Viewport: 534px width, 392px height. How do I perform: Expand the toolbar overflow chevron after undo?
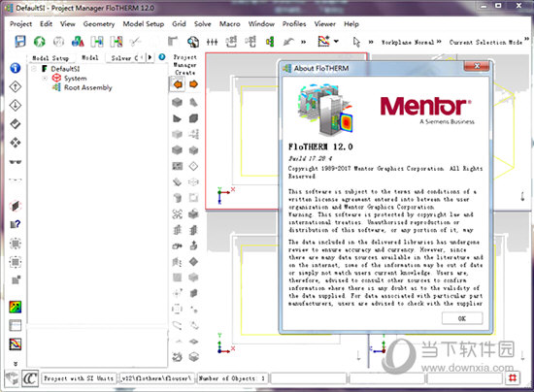click(x=303, y=42)
